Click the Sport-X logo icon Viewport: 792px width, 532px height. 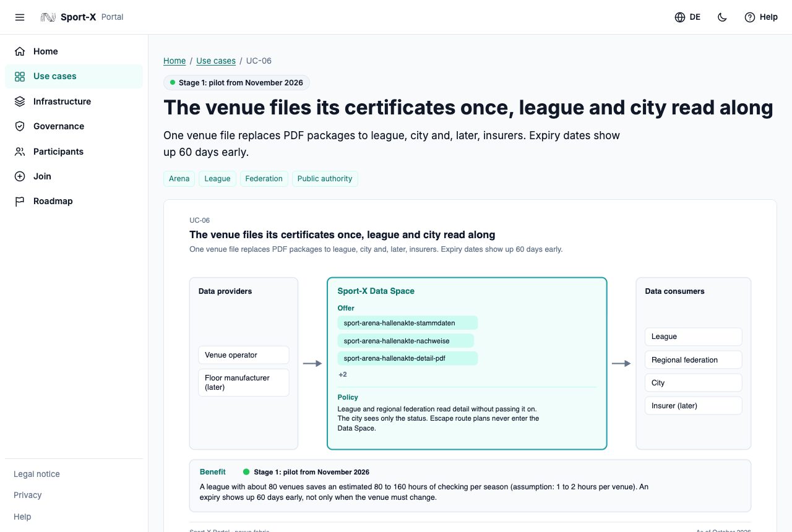click(48, 17)
